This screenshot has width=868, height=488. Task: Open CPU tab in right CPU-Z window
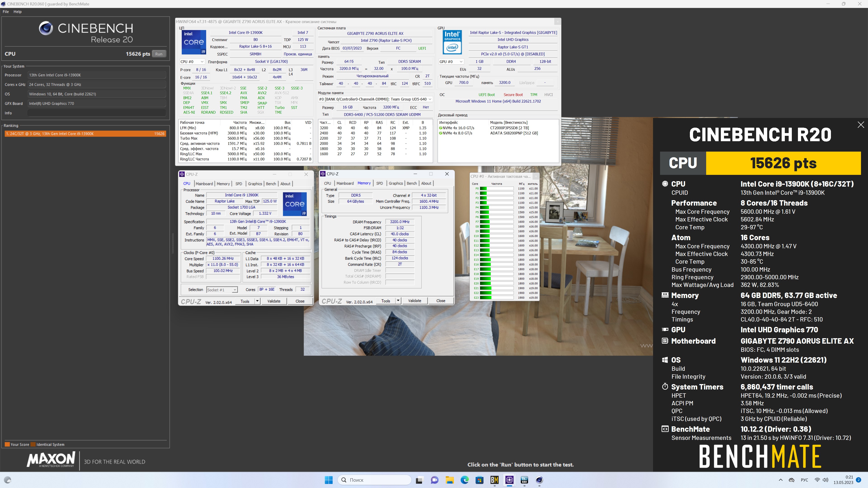[328, 183]
